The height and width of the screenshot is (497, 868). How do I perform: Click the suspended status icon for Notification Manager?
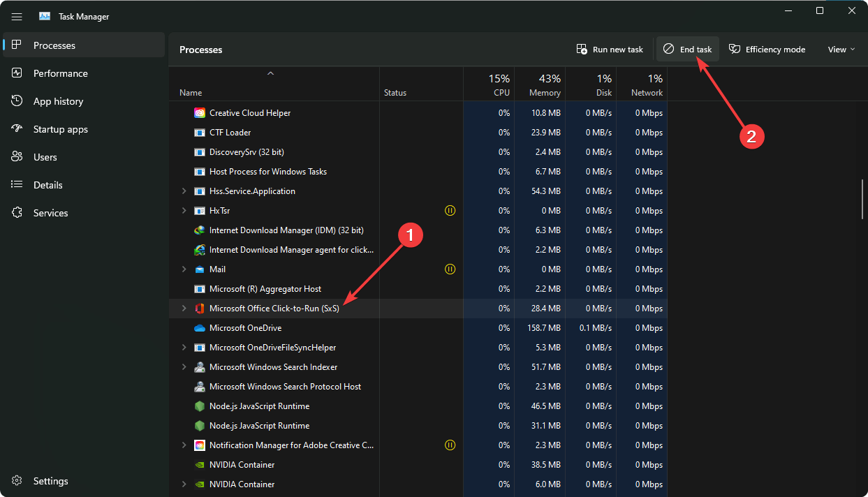point(450,445)
